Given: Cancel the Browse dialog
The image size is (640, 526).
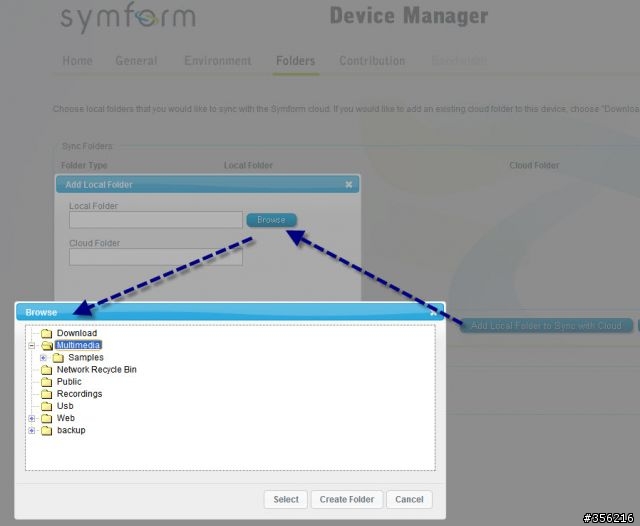Looking at the screenshot, I should pos(409,499).
